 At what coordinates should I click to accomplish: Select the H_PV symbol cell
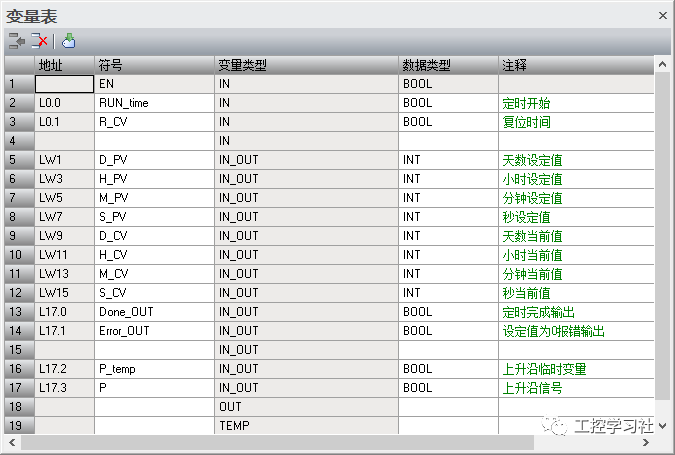(155, 179)
